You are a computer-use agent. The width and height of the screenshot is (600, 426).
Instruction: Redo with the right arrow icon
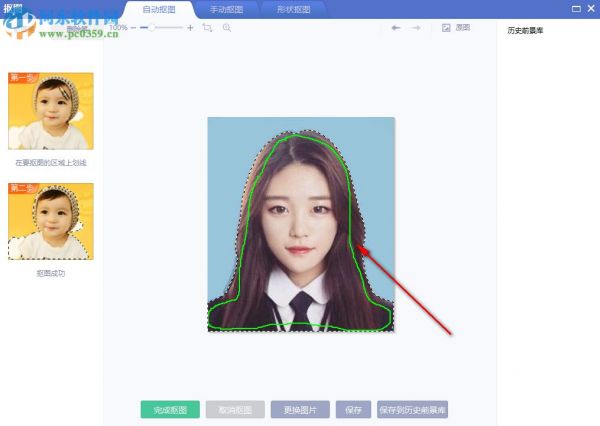pos(416,28)
